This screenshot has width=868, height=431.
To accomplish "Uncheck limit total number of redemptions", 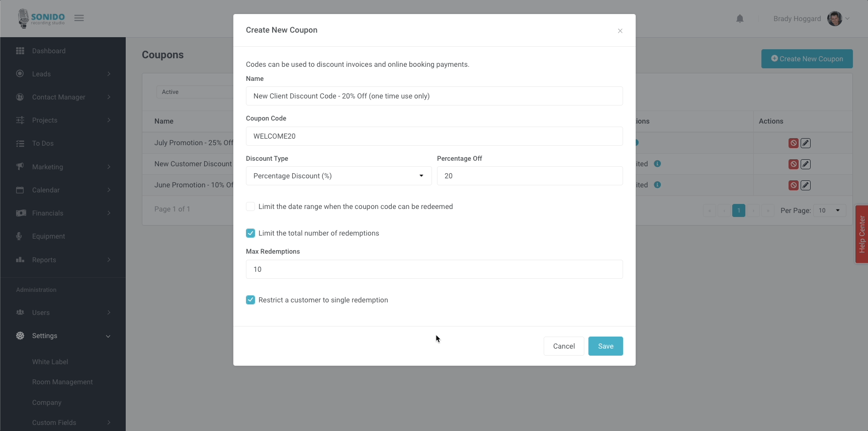I will (x=250, y=233).
